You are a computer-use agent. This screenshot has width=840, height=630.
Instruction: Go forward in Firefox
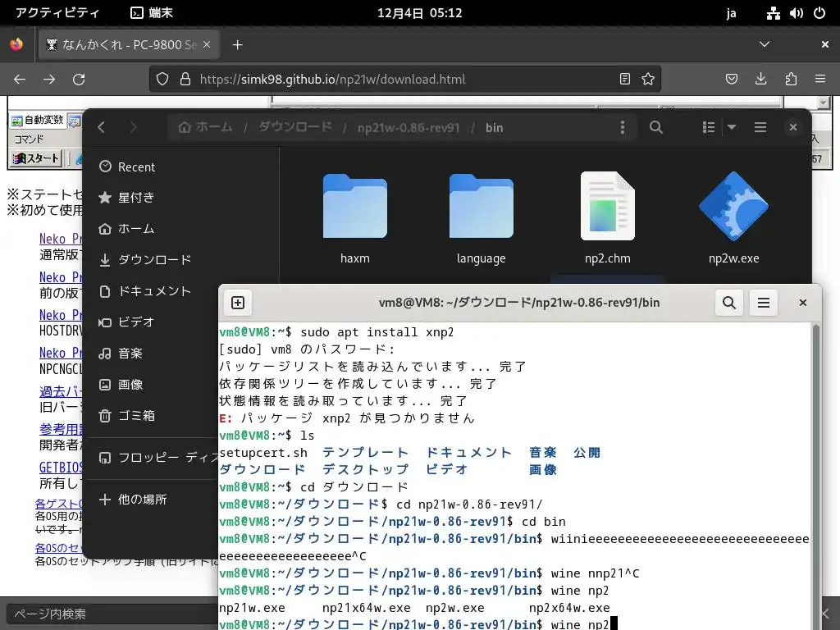[49, 80]
